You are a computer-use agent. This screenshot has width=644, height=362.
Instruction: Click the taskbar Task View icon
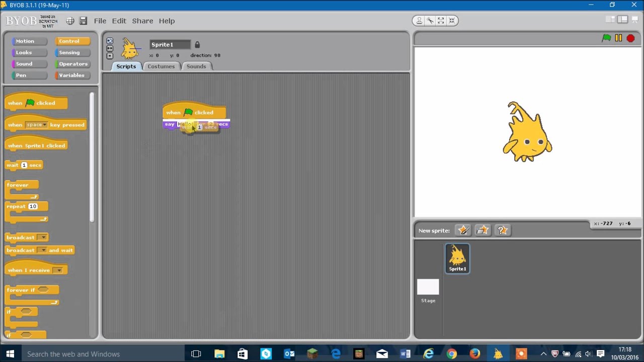[x=196, y=354]
